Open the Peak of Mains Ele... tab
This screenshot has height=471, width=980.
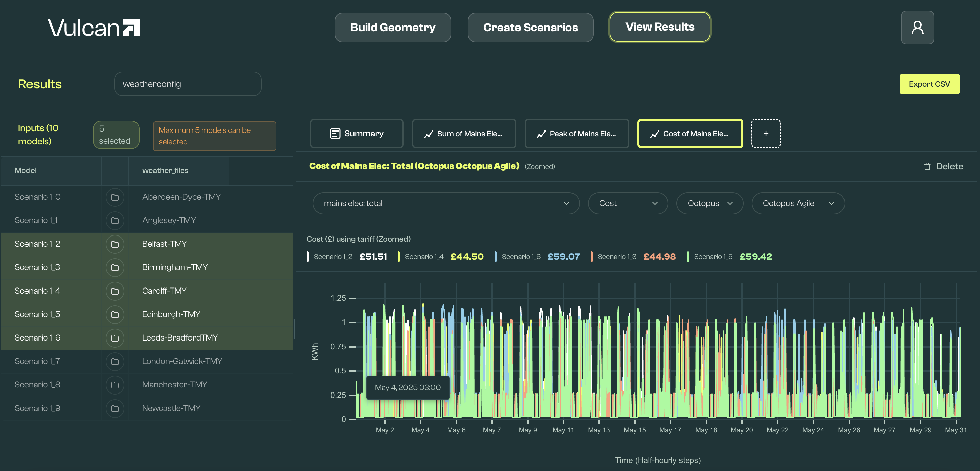point(576,134)
